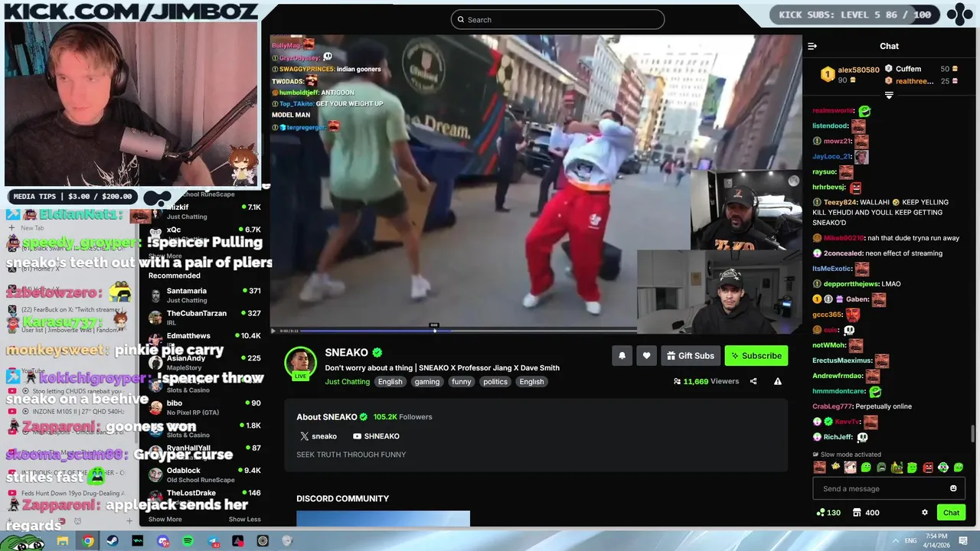Expand the chat leaderboard chevron
The width and height of the screenshot is (980, 551).
tap(889, 96)
